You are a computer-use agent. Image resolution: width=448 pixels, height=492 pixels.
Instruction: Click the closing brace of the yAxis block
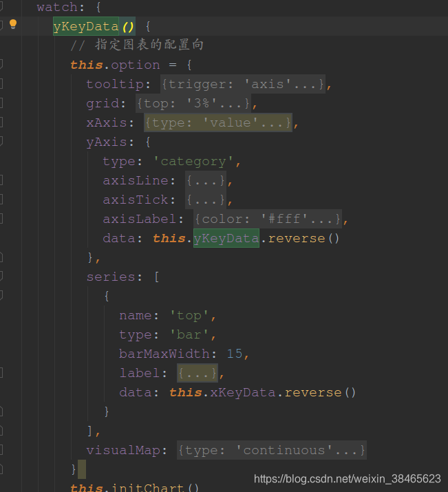pos(90,257)
